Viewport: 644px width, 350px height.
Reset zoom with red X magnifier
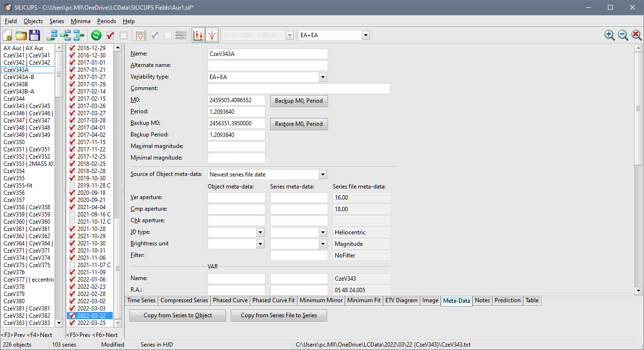(636, 35)
